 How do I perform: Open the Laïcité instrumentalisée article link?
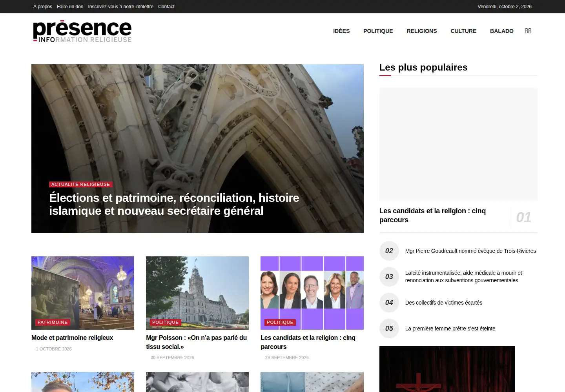click(464, 276)
